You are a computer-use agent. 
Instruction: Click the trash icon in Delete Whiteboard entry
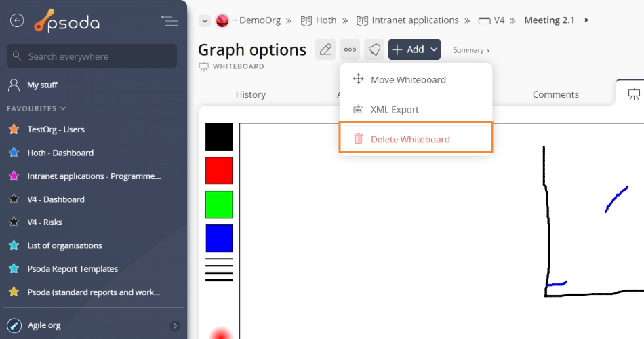359,138
